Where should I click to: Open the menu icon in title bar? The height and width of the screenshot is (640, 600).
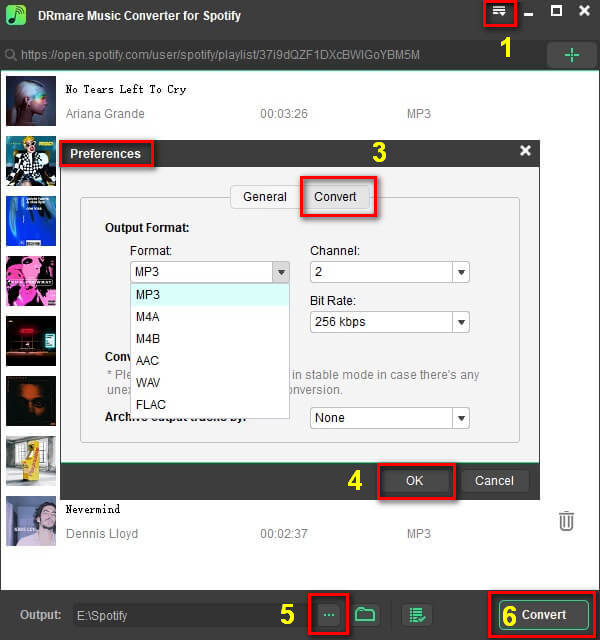(x=499, y=11)
